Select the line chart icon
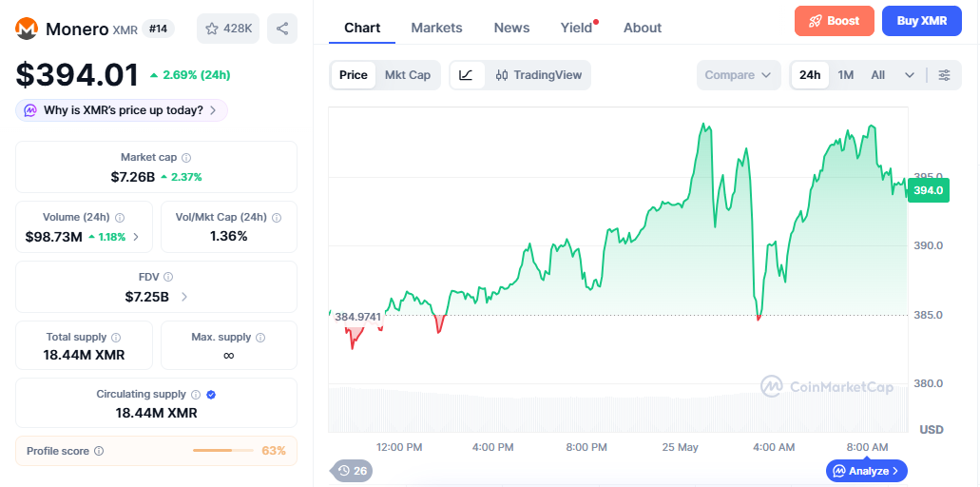This screenshot has height=487, width=980. click(467, 75)
